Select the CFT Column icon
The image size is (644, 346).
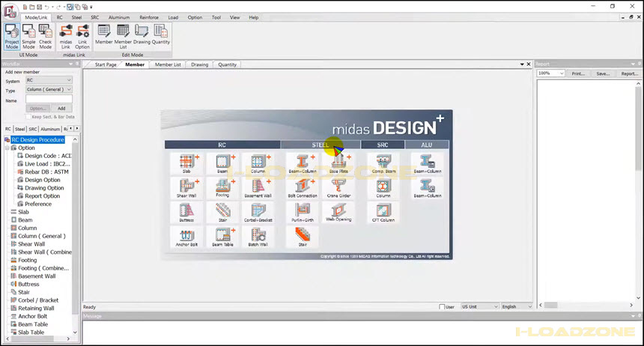[383, 213]
